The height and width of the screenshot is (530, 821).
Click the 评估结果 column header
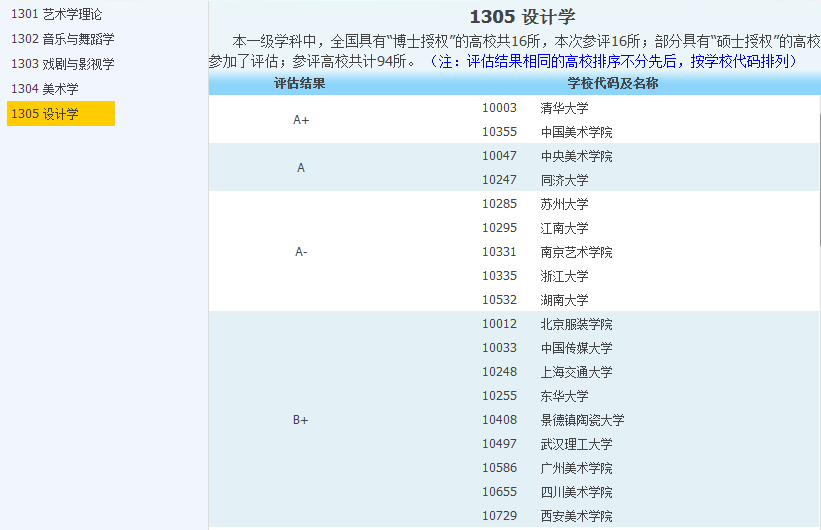point(300,83)
